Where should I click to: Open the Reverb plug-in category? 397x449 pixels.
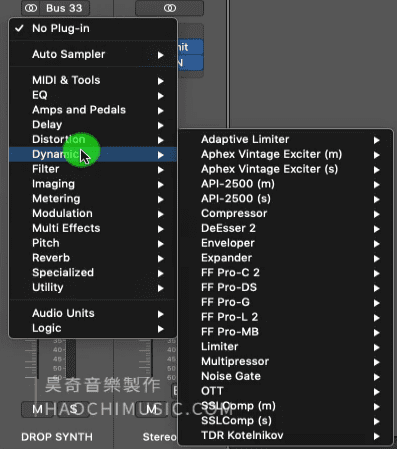tap(93, 258)
